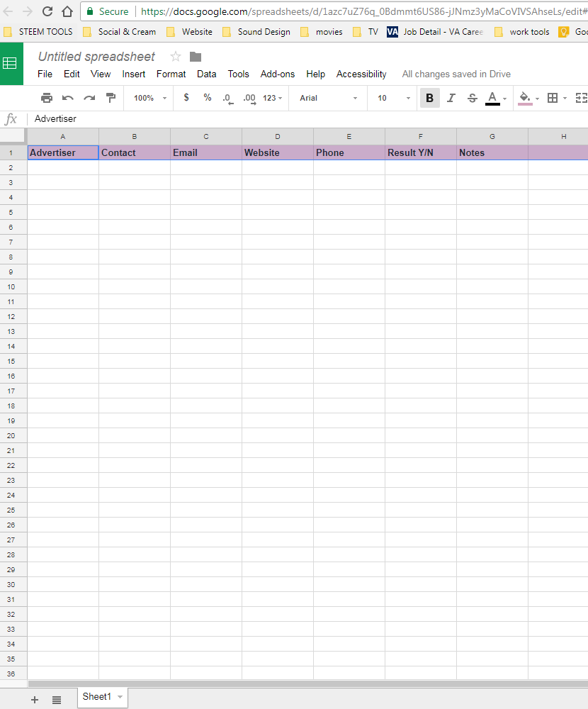Open Sheet1 tab dropdown arrow
The image size is (588, 709).
point(120,697)
